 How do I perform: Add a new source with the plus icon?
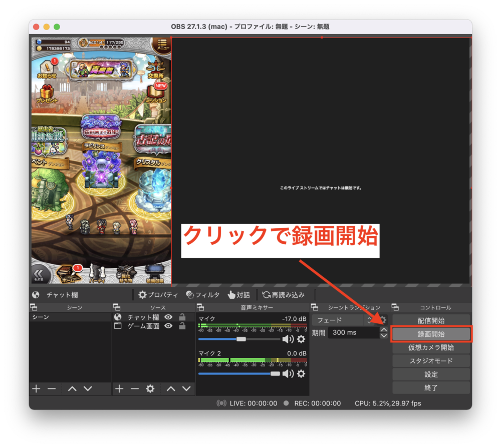pos(119,388)
